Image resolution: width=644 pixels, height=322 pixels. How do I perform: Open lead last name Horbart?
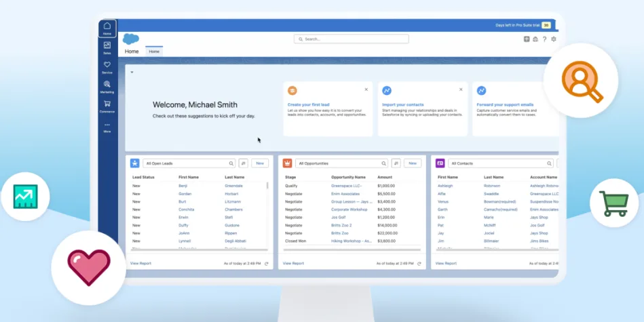231,194
